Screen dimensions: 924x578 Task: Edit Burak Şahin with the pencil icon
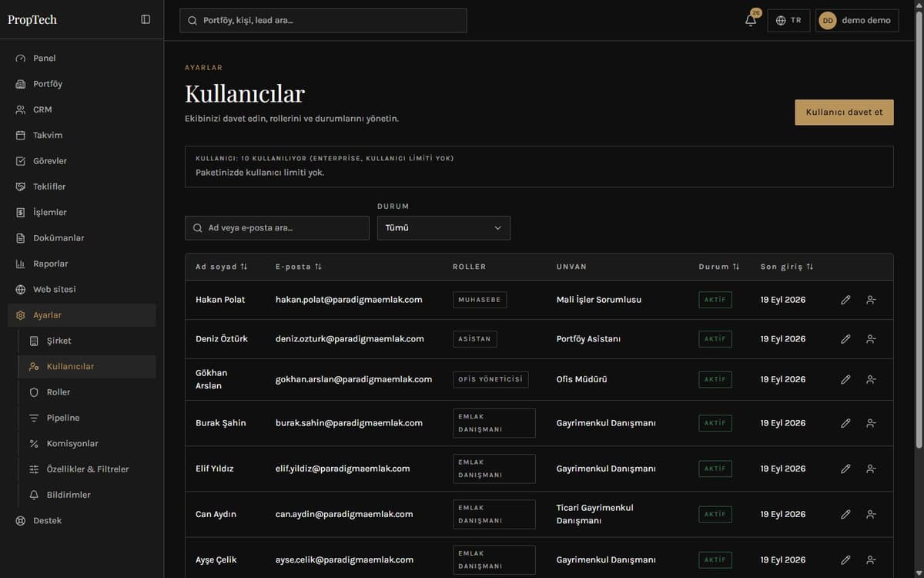[845, 423]
